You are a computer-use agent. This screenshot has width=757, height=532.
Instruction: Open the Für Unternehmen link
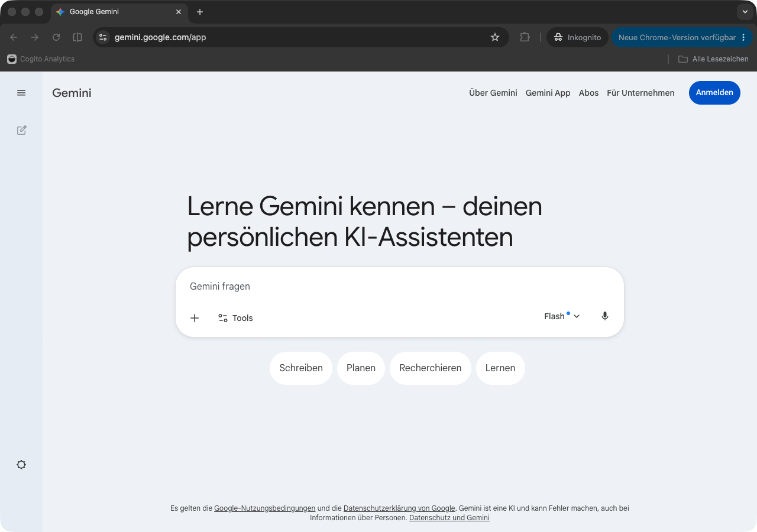pyautogui.click(x=640, y=93)
